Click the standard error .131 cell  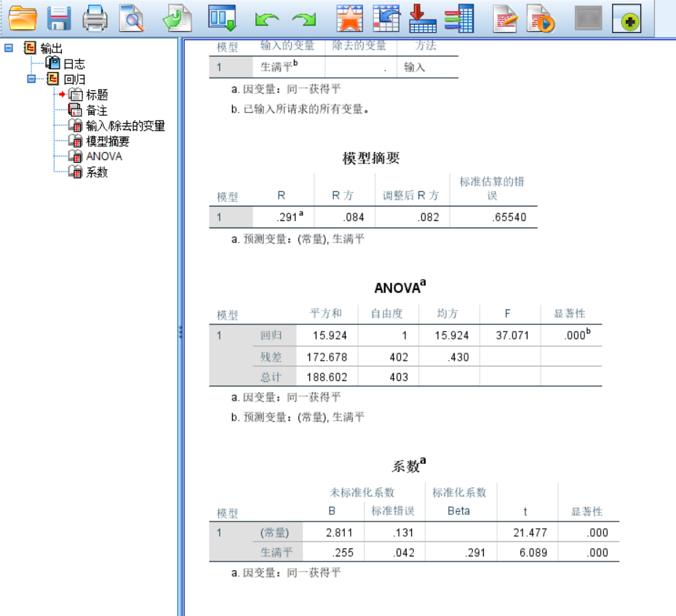click(403, 533)
